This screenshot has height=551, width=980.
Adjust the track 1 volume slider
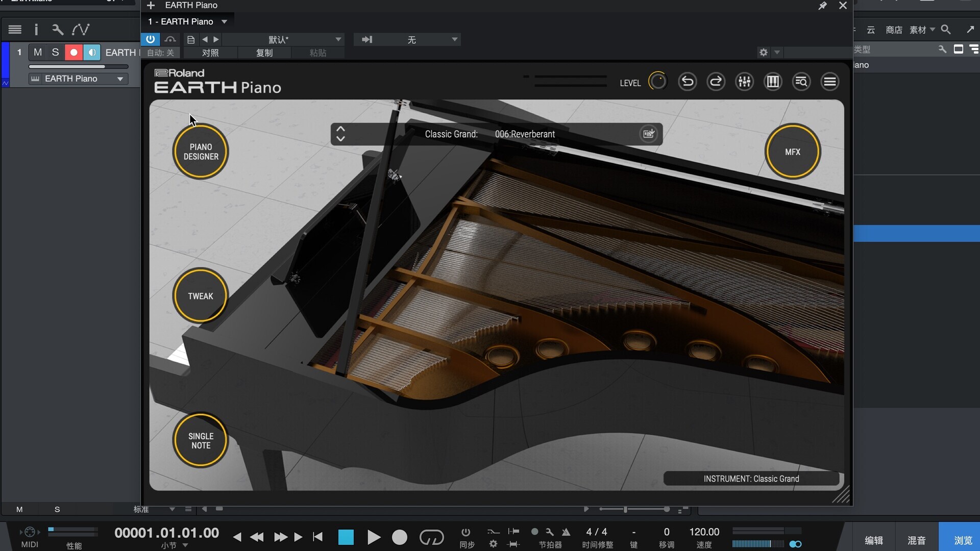[78, 66]
